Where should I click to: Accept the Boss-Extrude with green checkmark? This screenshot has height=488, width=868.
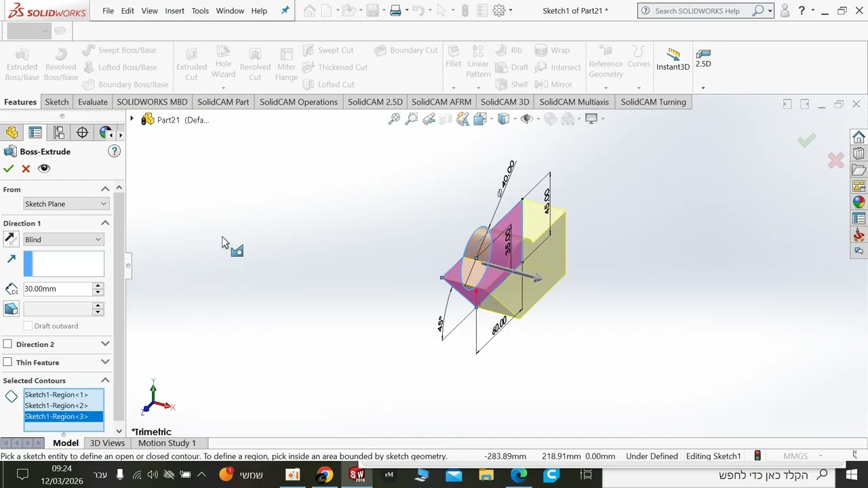coord(8,169)
